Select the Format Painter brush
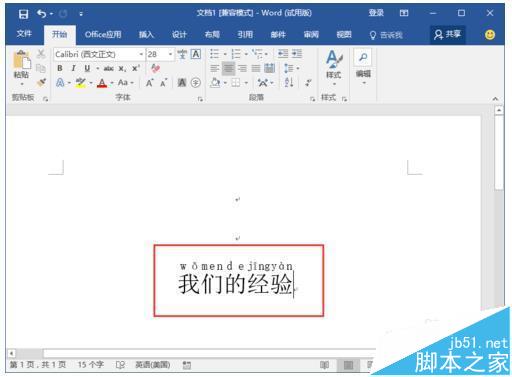The image size is (512, 377). pyautogui.click(x=41, y=82)
